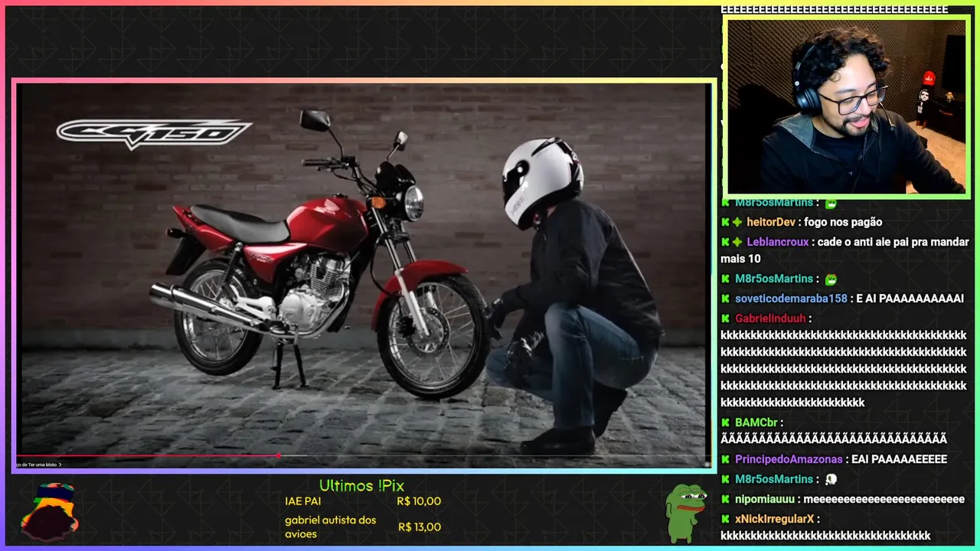Click the green badge beside BAMCbr
980x551 pixels.
725,422
